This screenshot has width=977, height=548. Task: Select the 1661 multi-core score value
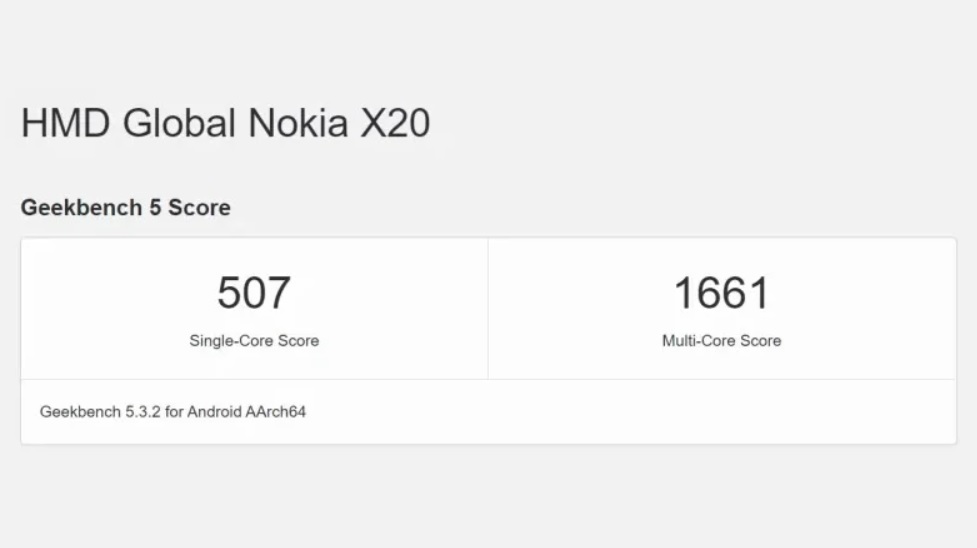click(x=721, y=293)
